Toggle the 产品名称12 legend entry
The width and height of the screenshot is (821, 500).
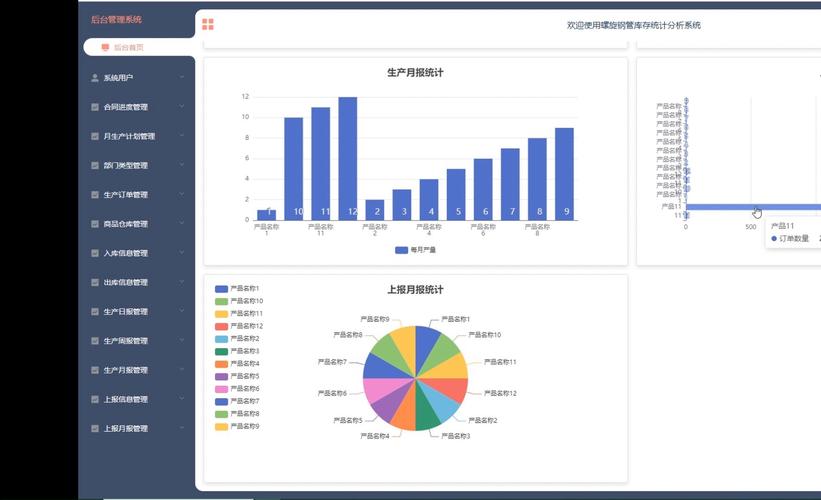coord(239,326)
